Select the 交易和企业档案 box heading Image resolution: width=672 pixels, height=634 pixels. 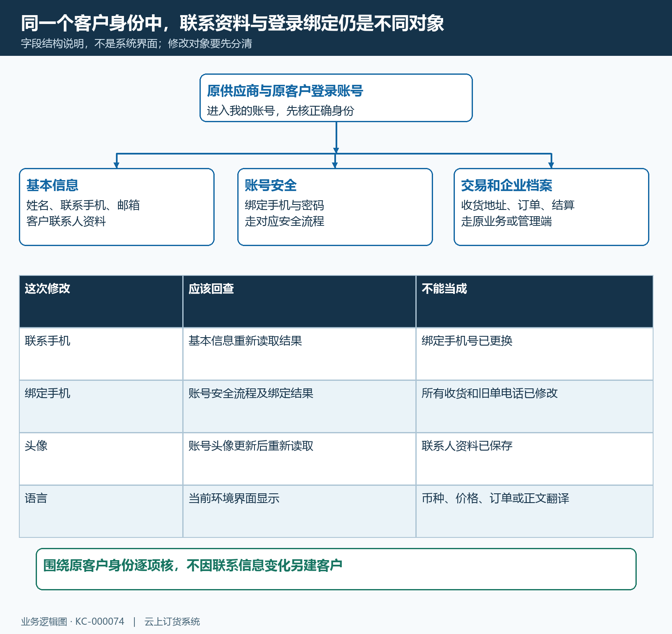(x=507, y=185)
